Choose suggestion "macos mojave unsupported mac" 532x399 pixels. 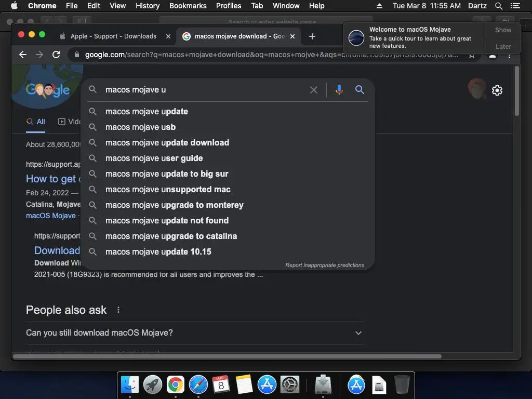tap(228, 190)
